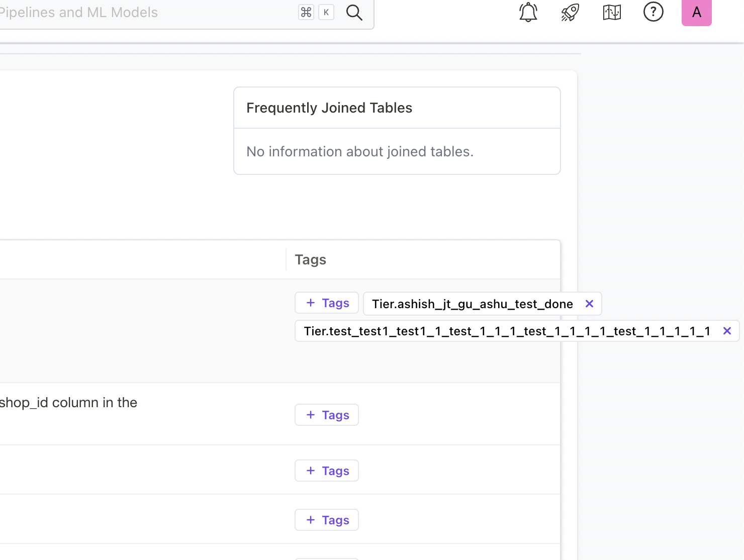This screenshot has height=560, width=744.
Task: Add tags to the shop_id column row
Action: pyautogui.click(x=327, y=415)
